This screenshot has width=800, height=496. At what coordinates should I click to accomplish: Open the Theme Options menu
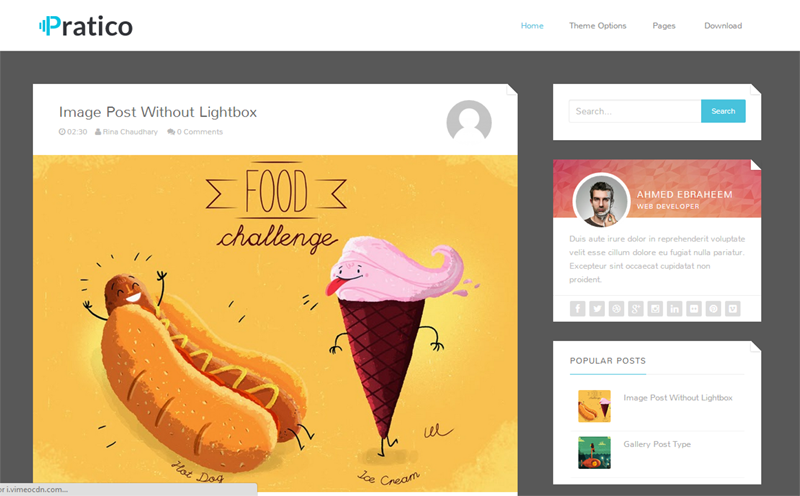point(597,26)
